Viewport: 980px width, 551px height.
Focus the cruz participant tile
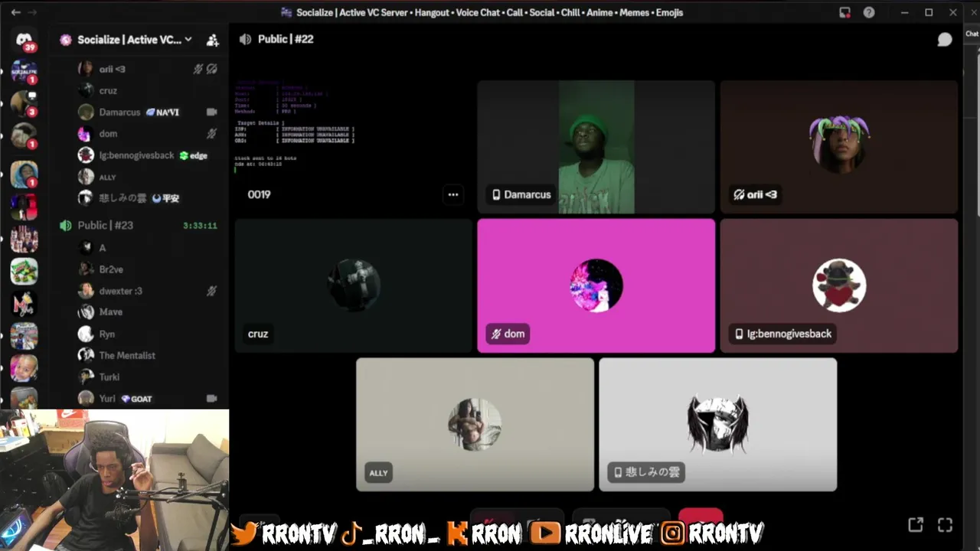(x=353, y=285)
